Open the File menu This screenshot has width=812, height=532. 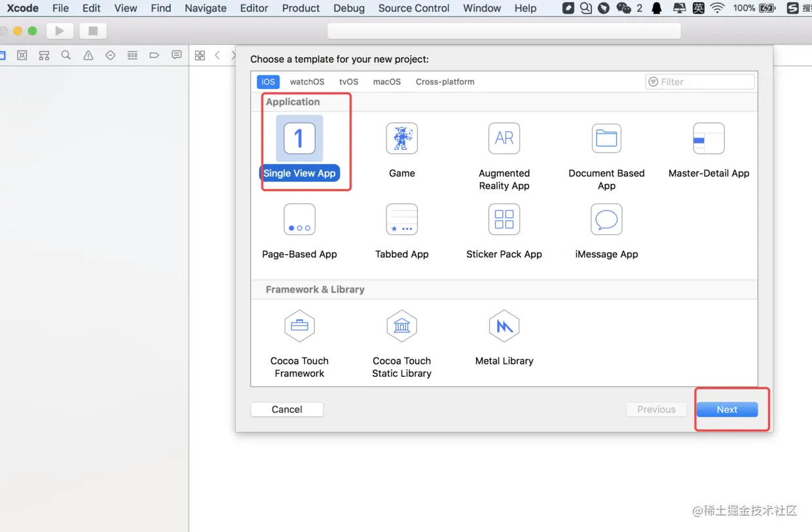[60, 8]
